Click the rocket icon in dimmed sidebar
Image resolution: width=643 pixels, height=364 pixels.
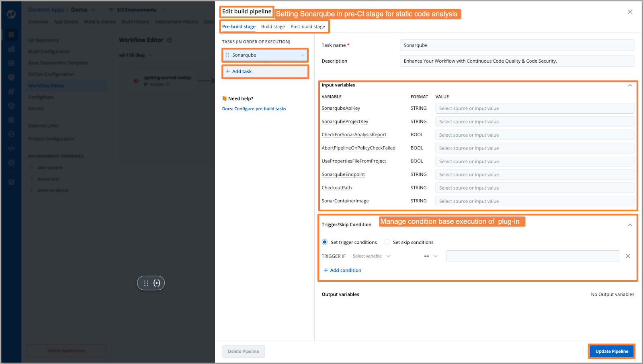point(11,92)
